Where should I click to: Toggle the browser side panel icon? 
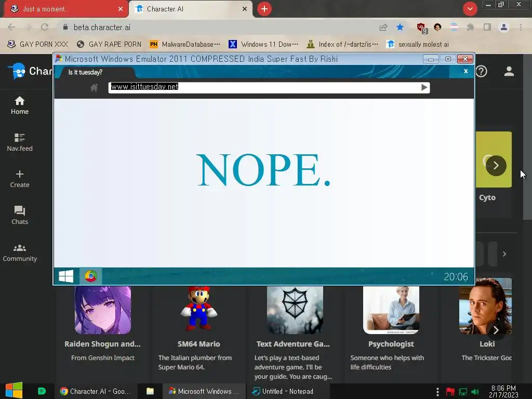[x=487, y=27]
